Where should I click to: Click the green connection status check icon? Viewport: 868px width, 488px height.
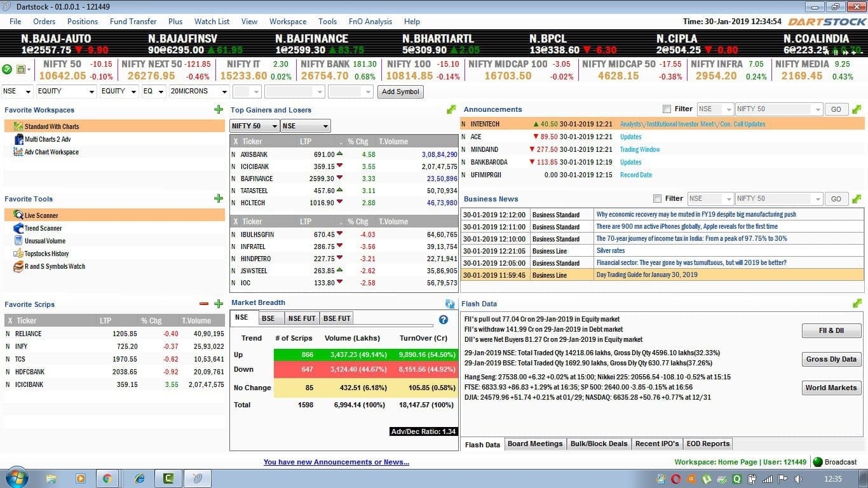(7, 69)
